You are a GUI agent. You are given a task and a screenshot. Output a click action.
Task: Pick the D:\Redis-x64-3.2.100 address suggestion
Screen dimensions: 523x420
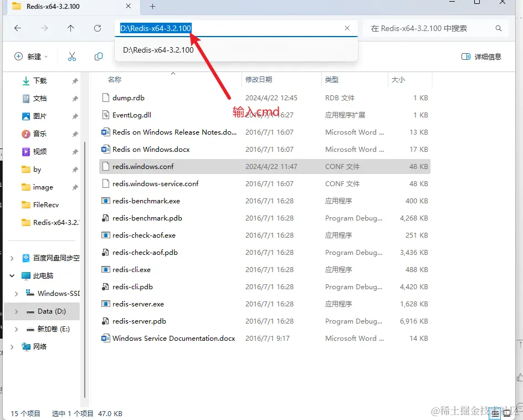(236, 50)
